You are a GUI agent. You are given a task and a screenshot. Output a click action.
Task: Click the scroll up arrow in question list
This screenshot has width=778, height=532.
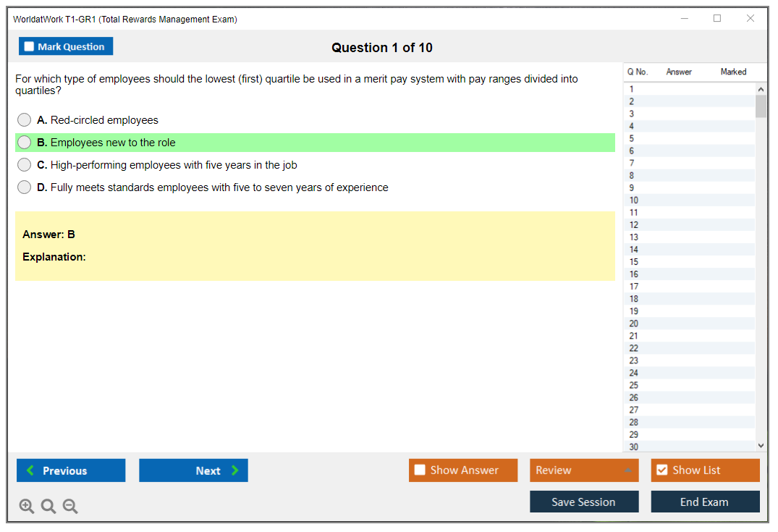point(760,89)
